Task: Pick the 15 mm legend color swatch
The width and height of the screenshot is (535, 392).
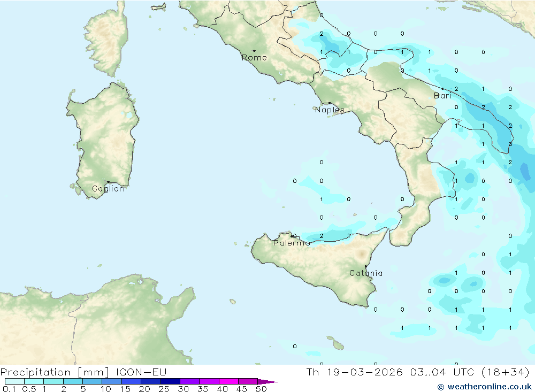Action: pyautogui.click(x=132, y=381)
